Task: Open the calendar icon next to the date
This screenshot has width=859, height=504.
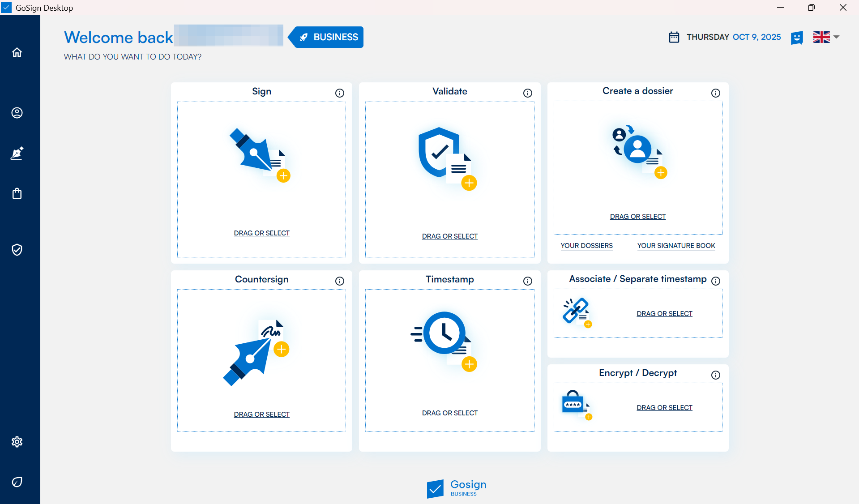Action: [x=674, y=37]
